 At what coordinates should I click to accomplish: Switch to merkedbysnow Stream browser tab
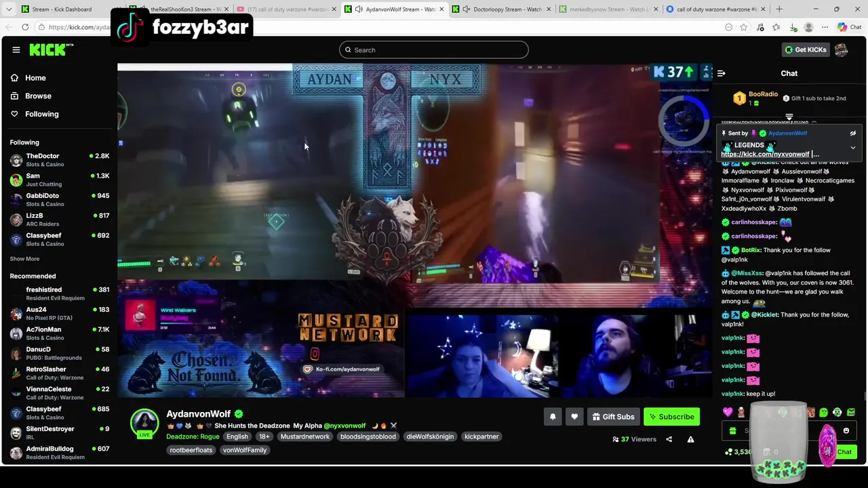pyautogui.click(x=608, y=9)
